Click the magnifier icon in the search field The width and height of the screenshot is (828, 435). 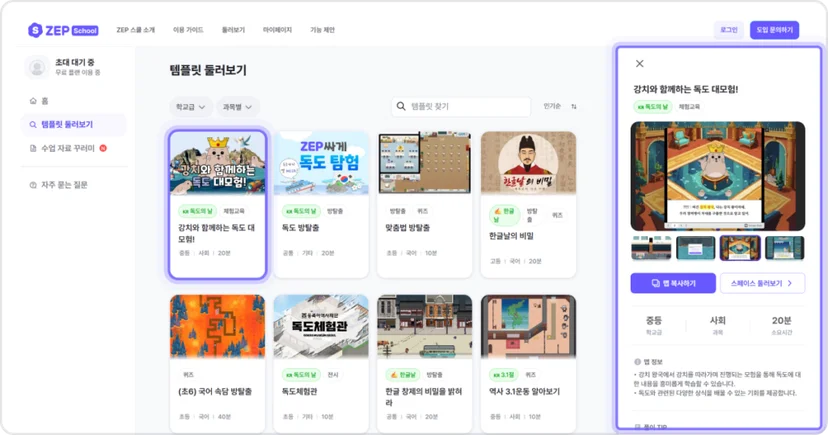point(401,106)
